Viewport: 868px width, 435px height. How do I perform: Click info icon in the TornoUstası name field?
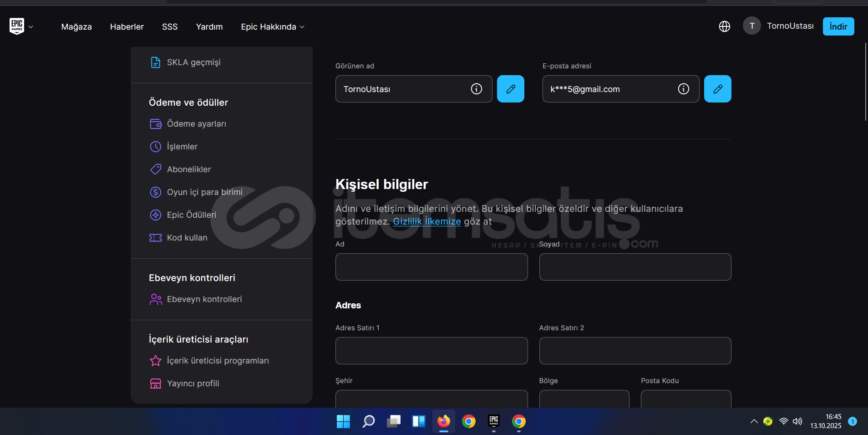click(x=476, y=89)
